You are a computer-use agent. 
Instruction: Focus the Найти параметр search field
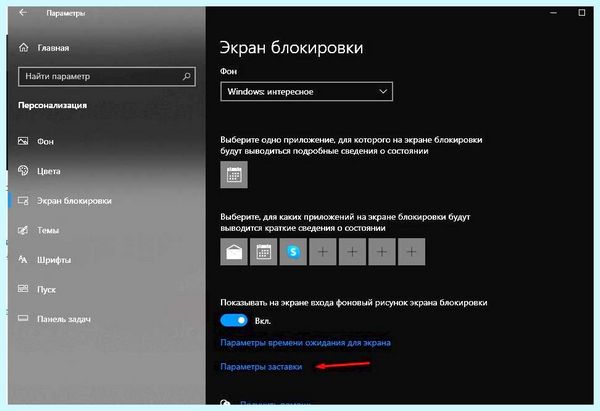[107, 77]
